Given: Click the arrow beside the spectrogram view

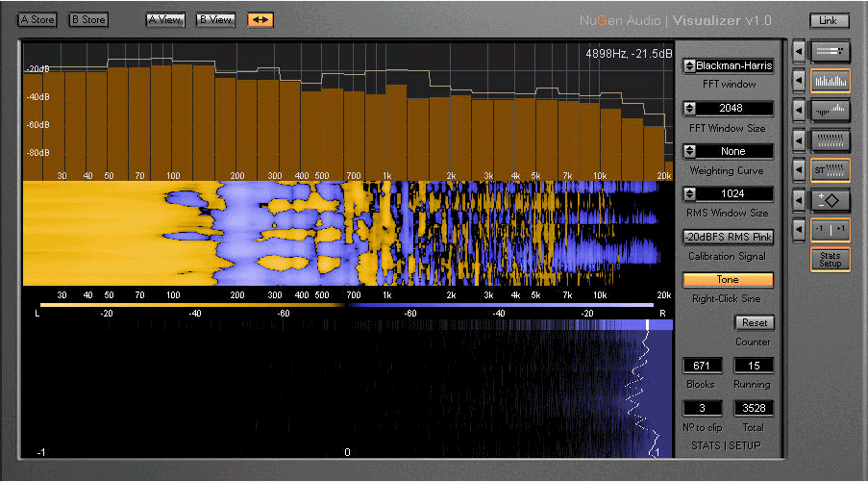Looking at the screenshot, I should click(x=799, y=140).
